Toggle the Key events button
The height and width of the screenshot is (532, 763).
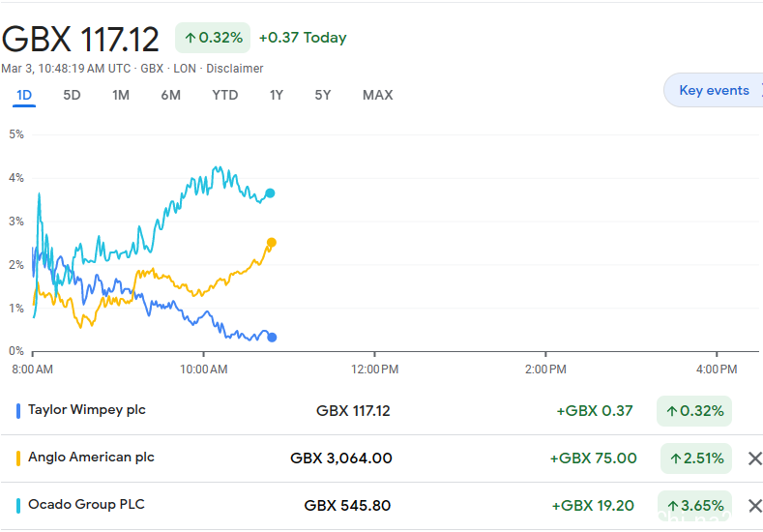(714, 90)
